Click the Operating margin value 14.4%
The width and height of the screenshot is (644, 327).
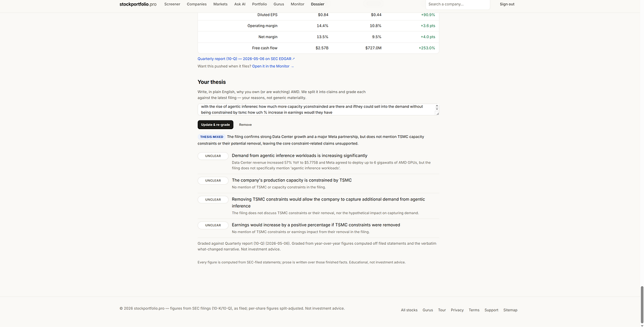click(x=323, y=26)
